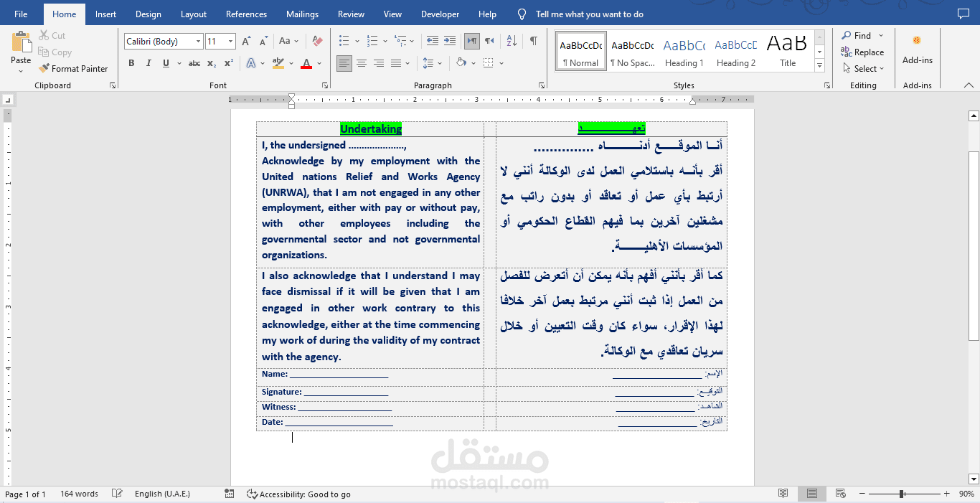Switch to the Insert tab

[x=105, y=14]
